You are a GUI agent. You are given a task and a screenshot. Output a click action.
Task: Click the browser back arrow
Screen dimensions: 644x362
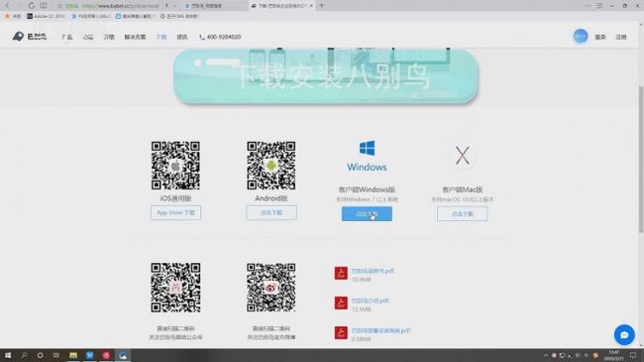tap(7, 6)
